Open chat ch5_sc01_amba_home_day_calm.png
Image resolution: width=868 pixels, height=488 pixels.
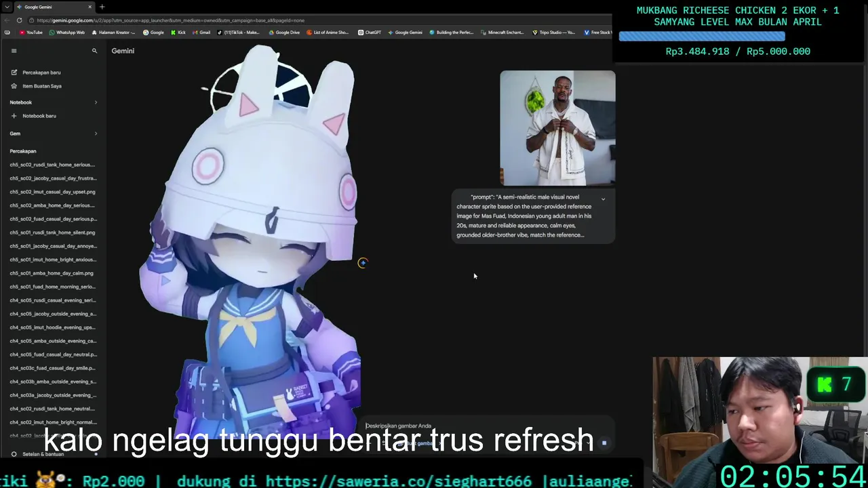tap(52, 273)
